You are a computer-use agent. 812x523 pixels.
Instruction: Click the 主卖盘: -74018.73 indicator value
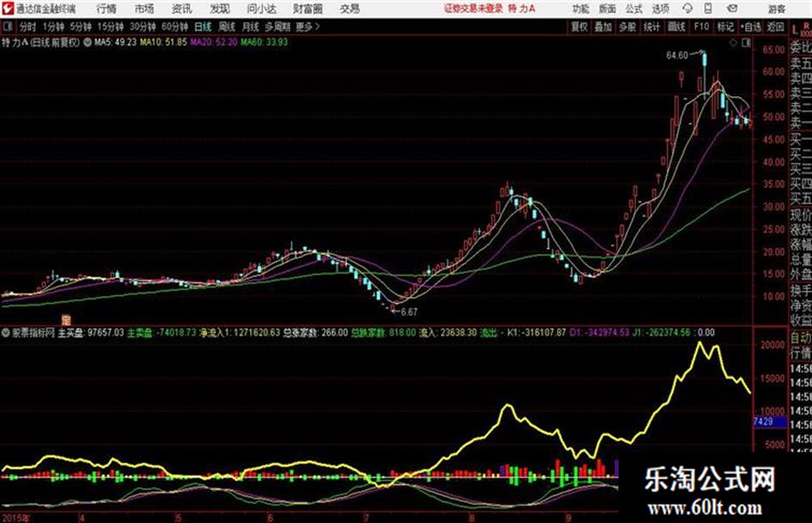click(162, 332)
